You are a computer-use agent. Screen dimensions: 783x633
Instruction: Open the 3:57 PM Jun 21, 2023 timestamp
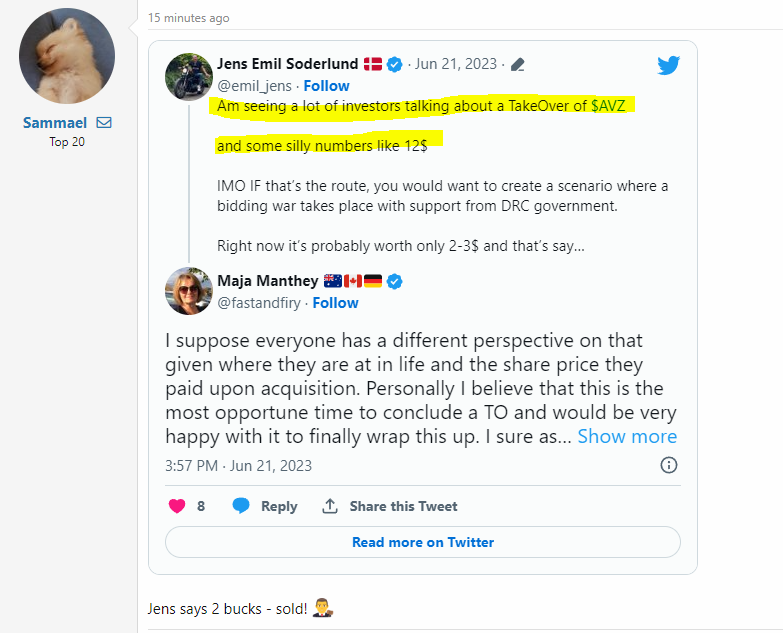pos(238,466)
